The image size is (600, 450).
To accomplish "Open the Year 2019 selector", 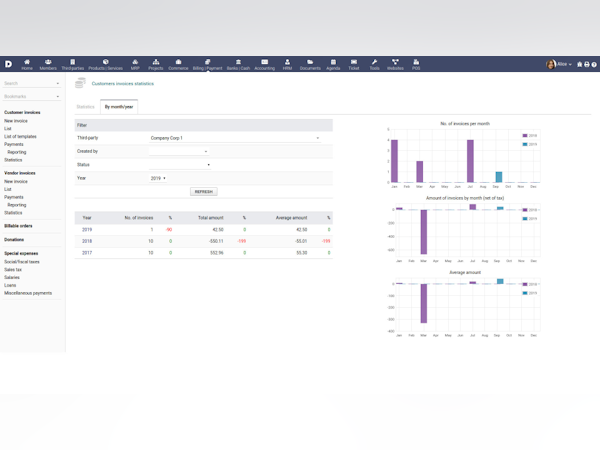I will [158, 178].
